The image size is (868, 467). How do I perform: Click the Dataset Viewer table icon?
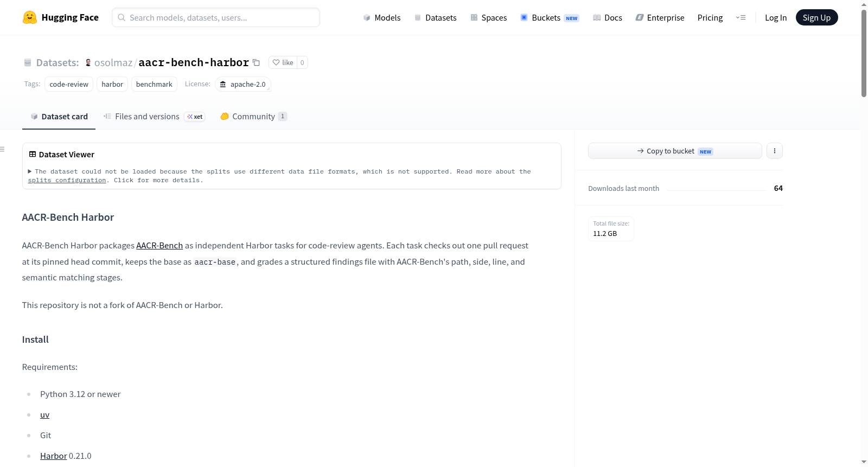33,155
